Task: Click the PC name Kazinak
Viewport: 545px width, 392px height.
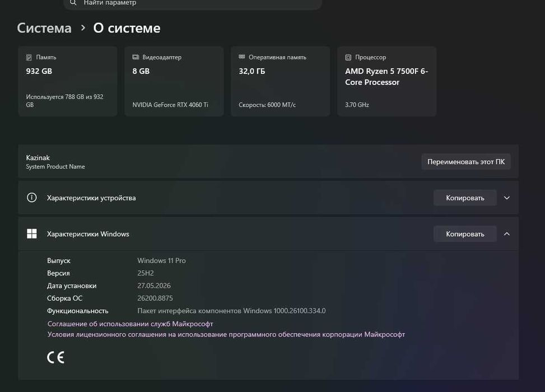Action: 38,157
